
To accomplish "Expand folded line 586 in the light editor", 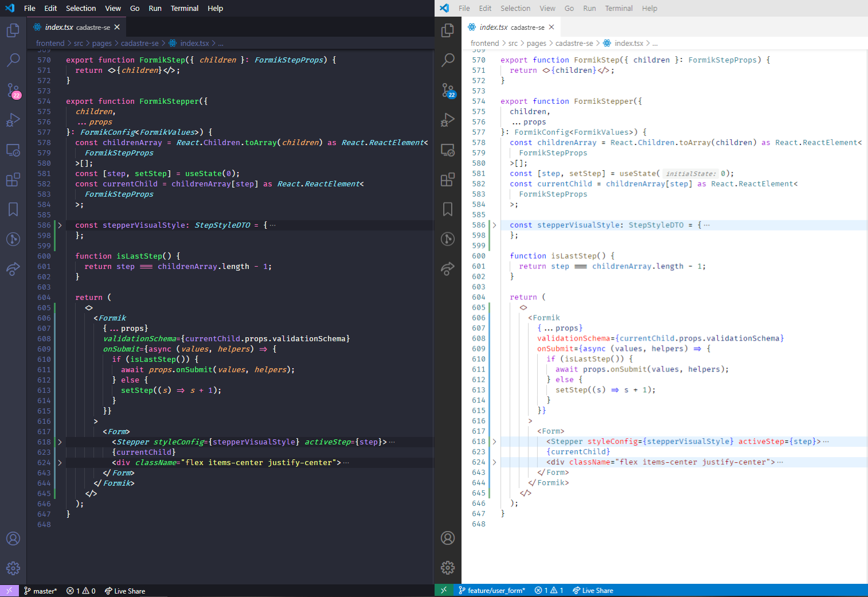I will tap(494, 225).
